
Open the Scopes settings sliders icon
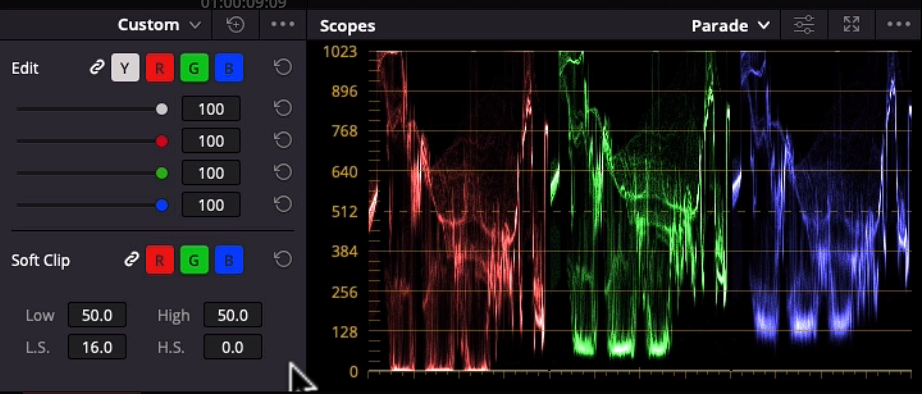point(804,25)
